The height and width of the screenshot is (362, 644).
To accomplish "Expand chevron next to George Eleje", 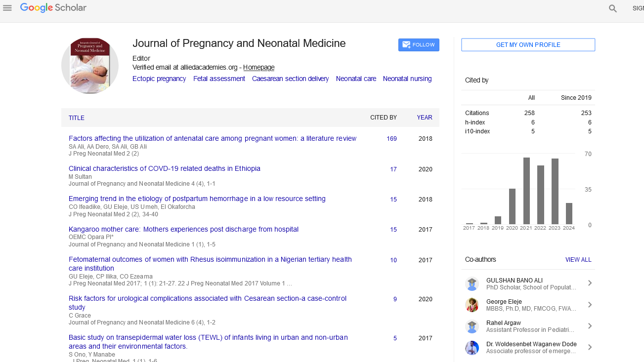I will click(x=589, y=305).
